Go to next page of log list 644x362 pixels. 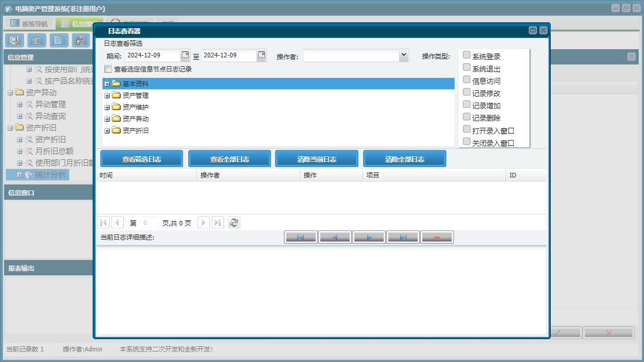[204, 223]
